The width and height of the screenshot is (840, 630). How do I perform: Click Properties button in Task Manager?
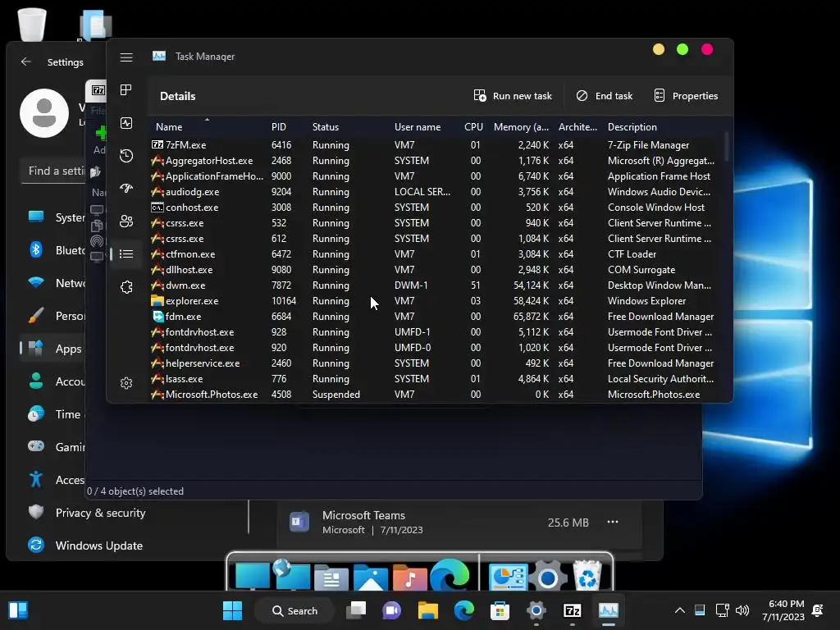tap(687, 96)
